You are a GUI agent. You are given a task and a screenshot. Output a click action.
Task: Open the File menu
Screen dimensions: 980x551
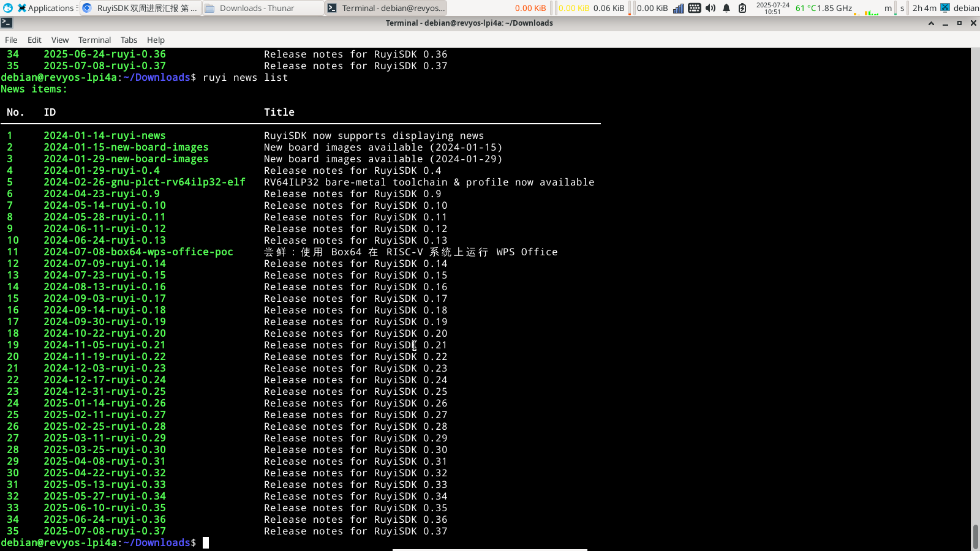pyautogui.click(x=11, y=40)
